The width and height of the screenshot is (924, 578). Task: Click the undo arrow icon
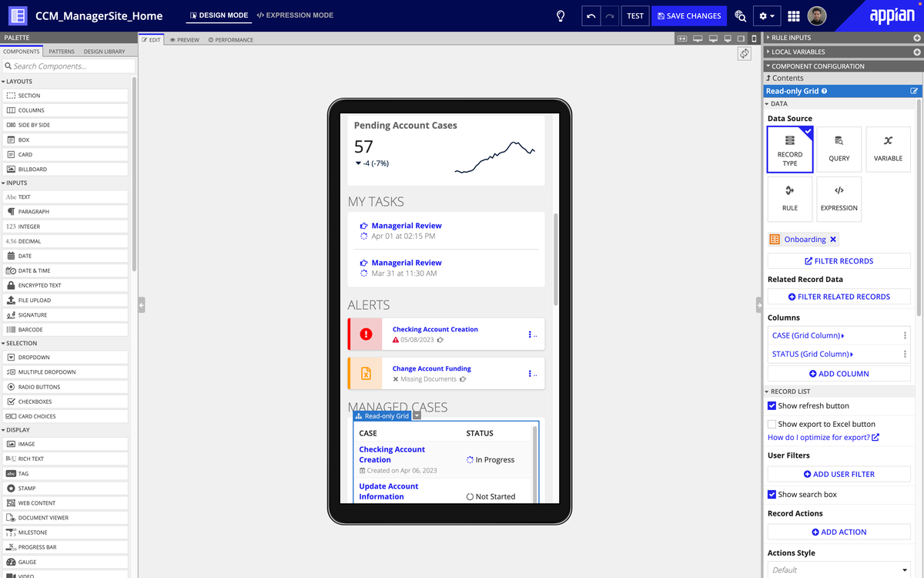(x=591, y=15)
